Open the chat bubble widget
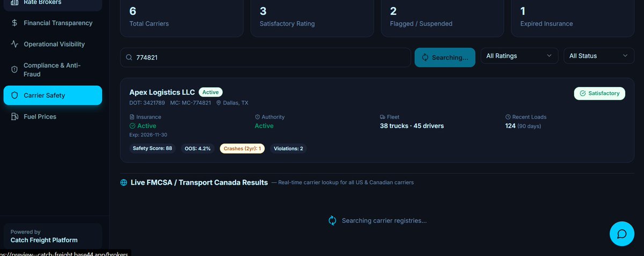The height and width of the screenshot is (256, 644). (622, 234)
